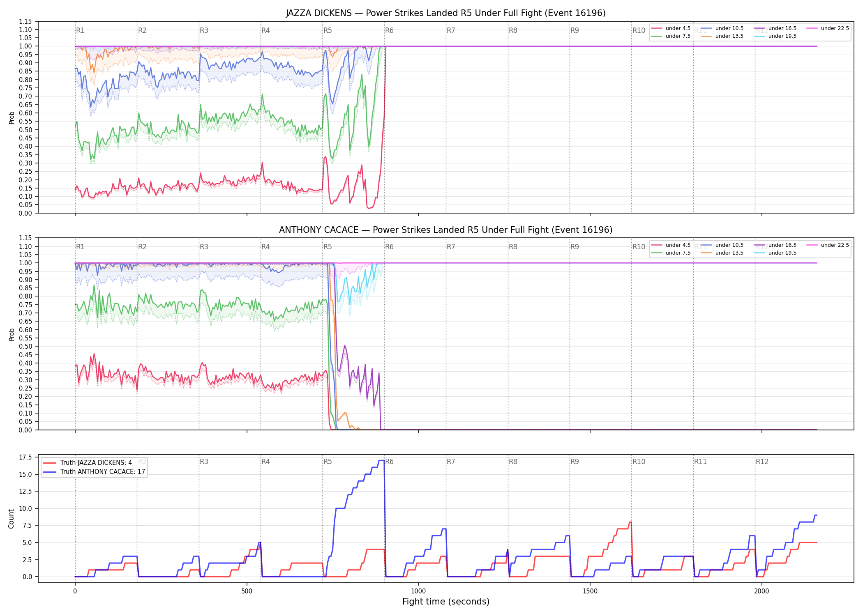Click 'under 13.5' legend entry in Anthony Cacace chart
This screenshot has width=863, height=616.
(x=722, y=253)
